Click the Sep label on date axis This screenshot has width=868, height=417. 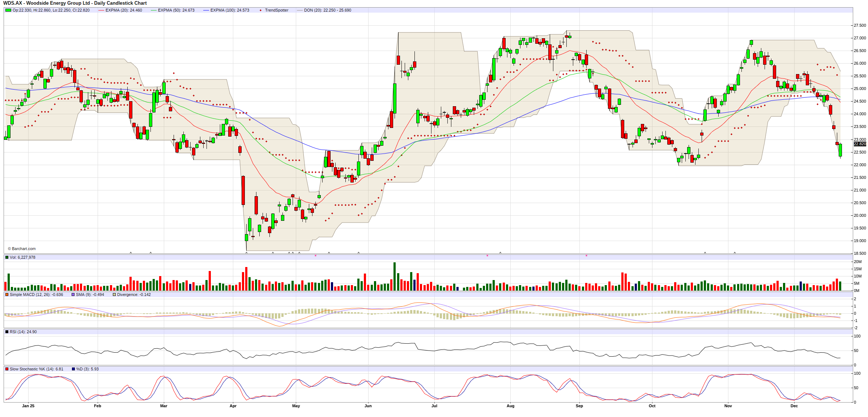579,406
